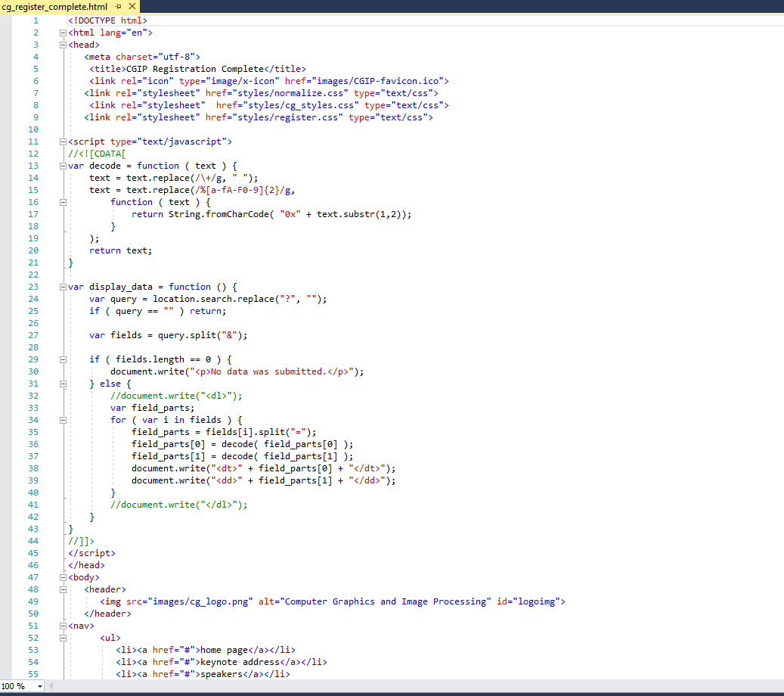Collapse the html lang element outline

pyautogui.click(x=63, y=33)
